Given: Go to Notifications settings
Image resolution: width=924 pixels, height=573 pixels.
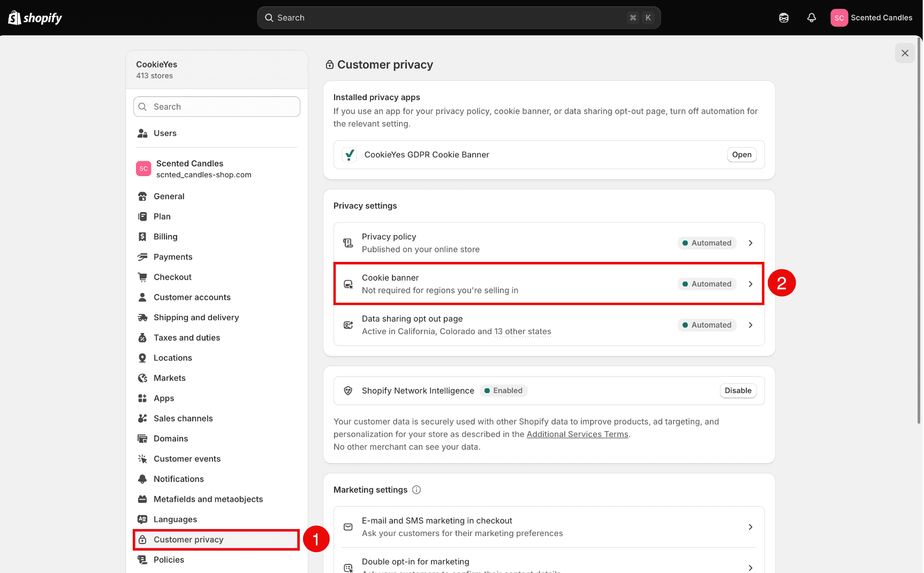Looking at the screenshot, I should tap(216, 479).
